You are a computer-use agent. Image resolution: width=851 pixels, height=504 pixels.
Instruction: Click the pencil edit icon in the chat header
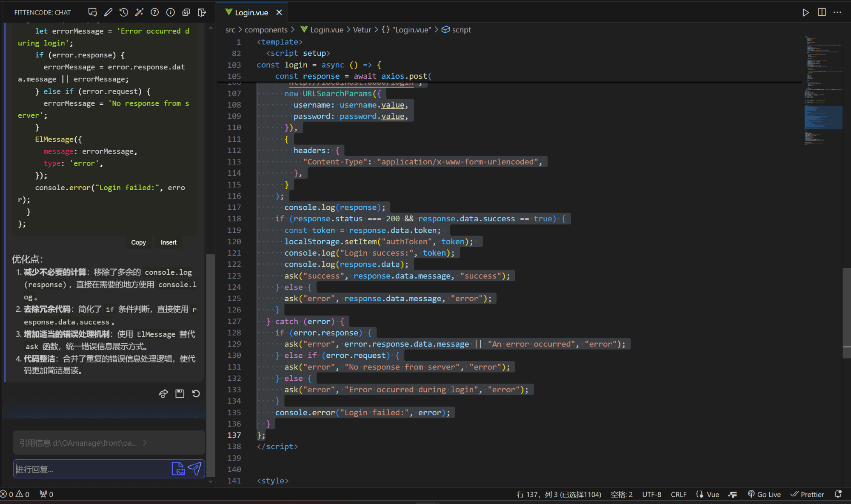point(108,12)
